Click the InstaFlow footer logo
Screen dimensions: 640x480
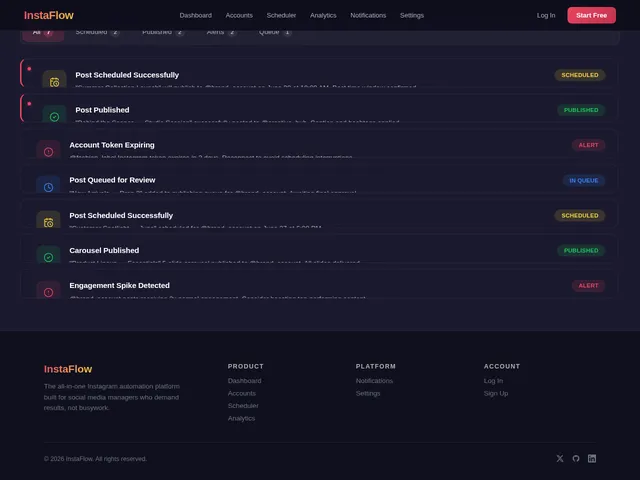pyautogui.click(x=68, y=369)
